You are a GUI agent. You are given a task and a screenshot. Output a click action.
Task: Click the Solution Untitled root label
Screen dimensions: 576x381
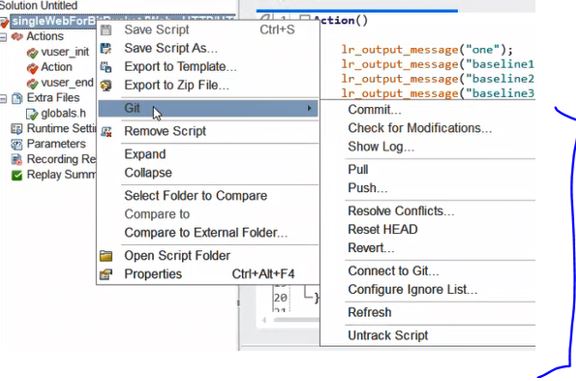(x=39, y=5)
